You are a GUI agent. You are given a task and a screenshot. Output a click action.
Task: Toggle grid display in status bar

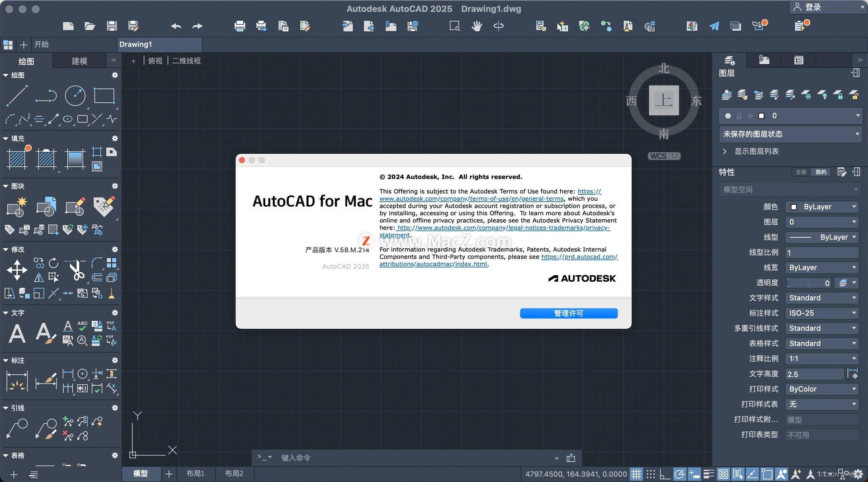[x=636, y=474]
